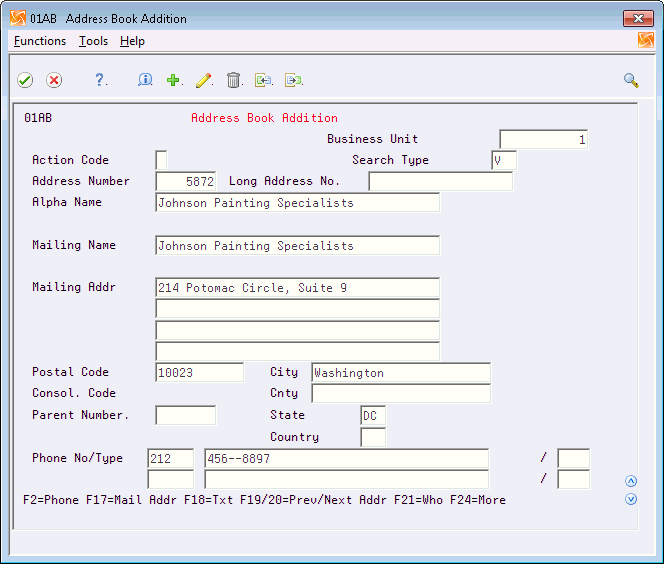Click the Consol. Code label

click(74, 393)
